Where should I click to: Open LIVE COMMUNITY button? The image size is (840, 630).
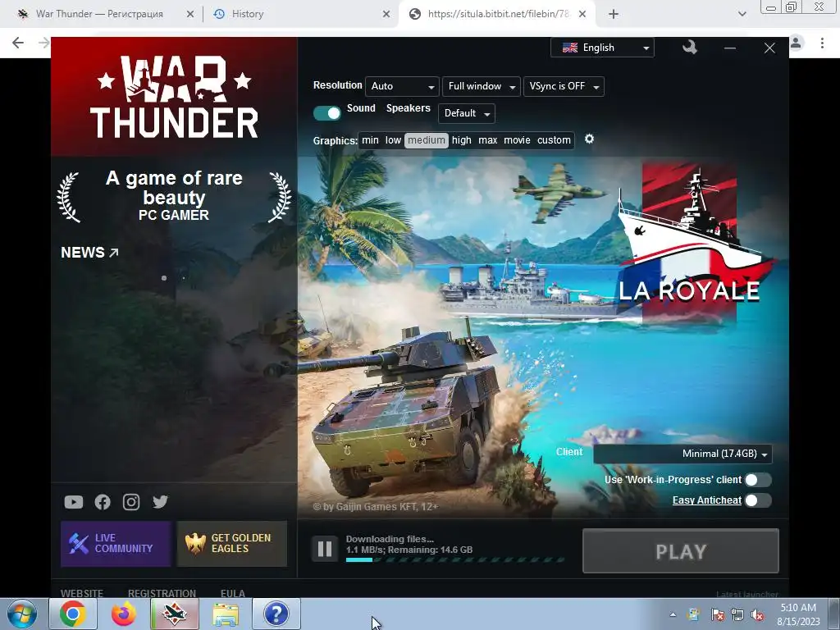(116, 544)
